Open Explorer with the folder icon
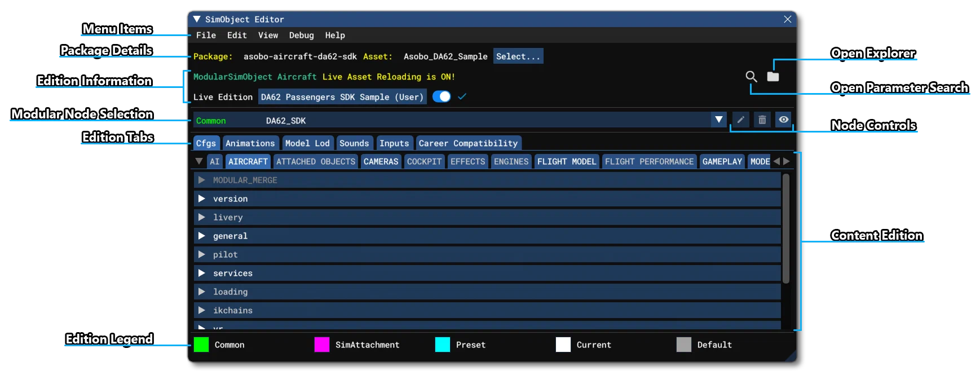 coord(773,76)
